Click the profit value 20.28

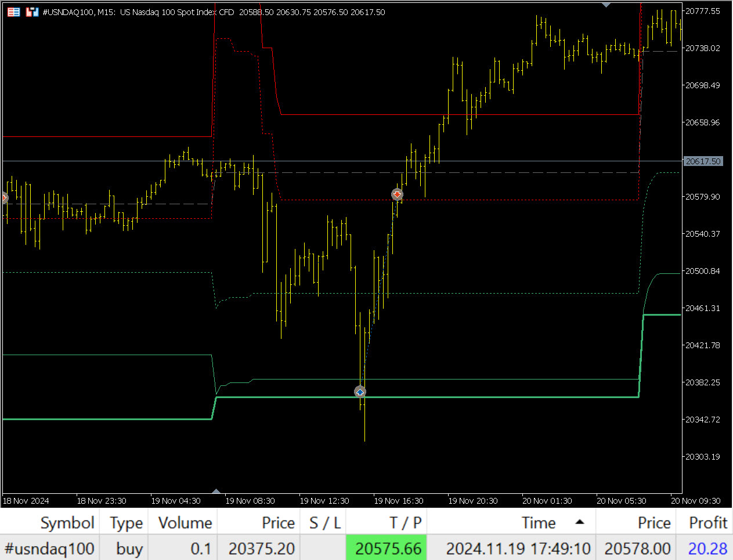[707, 548]
